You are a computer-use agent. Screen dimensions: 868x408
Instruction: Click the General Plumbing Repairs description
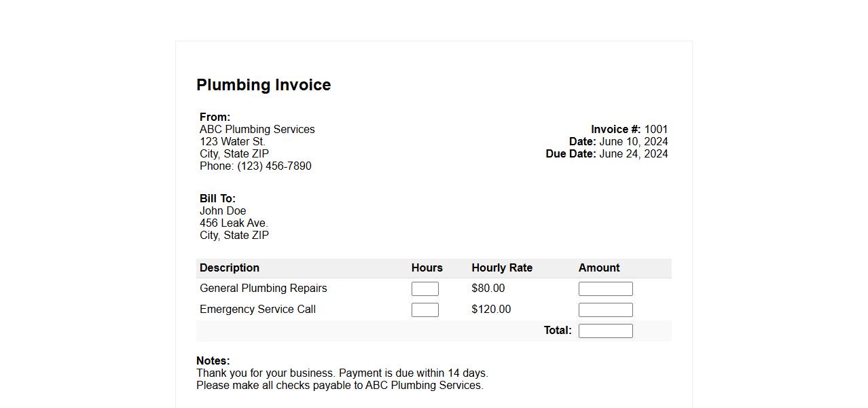(263, 289)
